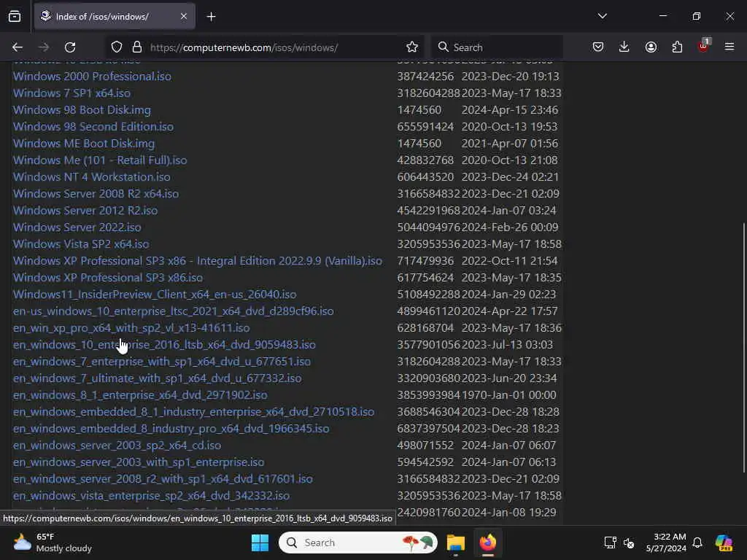Open Windows NT 4 Workstation.iso link
This screenshot has height=560, width=747.
click(91, 176)
